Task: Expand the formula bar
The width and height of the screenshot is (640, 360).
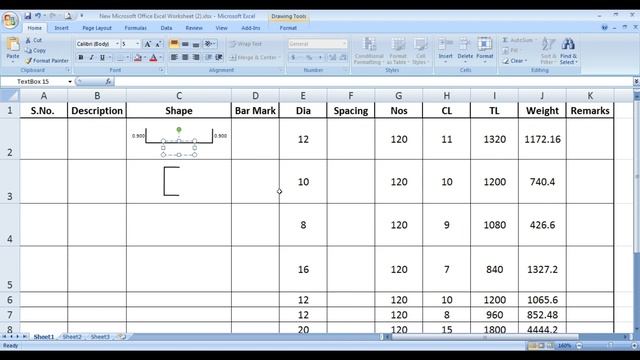Action: click(636, 82)
